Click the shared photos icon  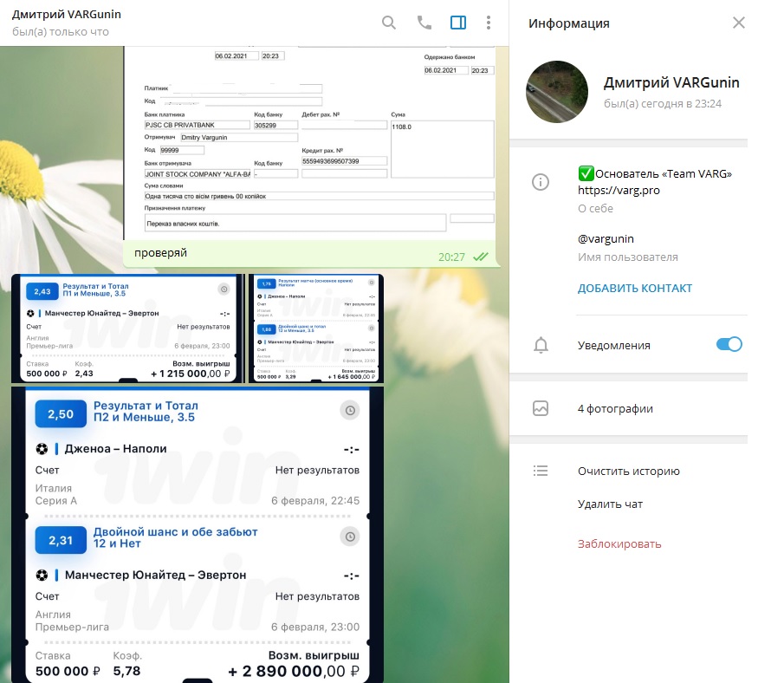pos(541,408)
